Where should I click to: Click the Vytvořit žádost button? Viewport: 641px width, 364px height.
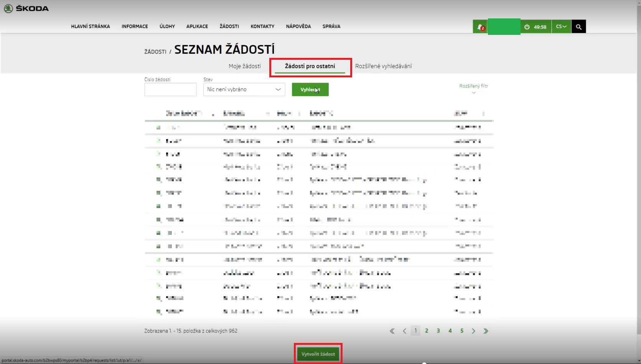tap(318, 354)
